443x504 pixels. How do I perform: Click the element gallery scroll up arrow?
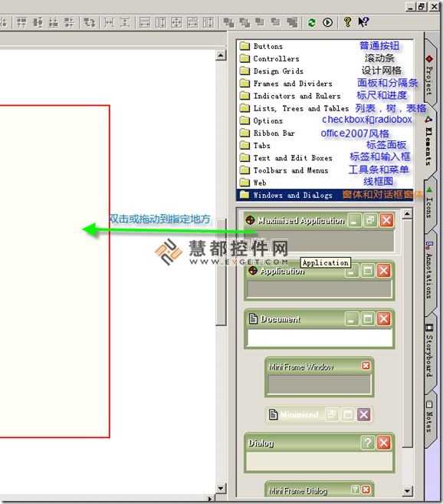point(407,214)
